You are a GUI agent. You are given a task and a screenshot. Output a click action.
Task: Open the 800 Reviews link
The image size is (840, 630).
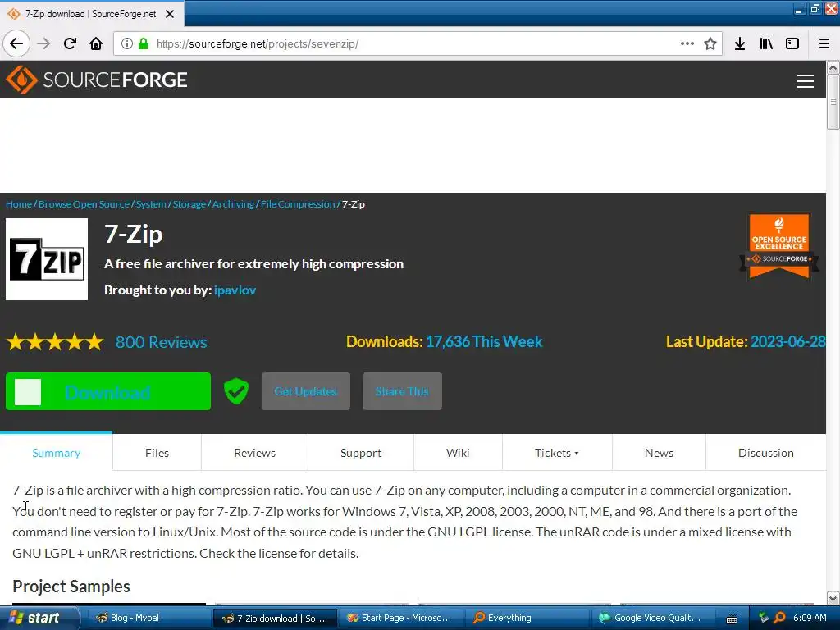[x=162, y=342]
